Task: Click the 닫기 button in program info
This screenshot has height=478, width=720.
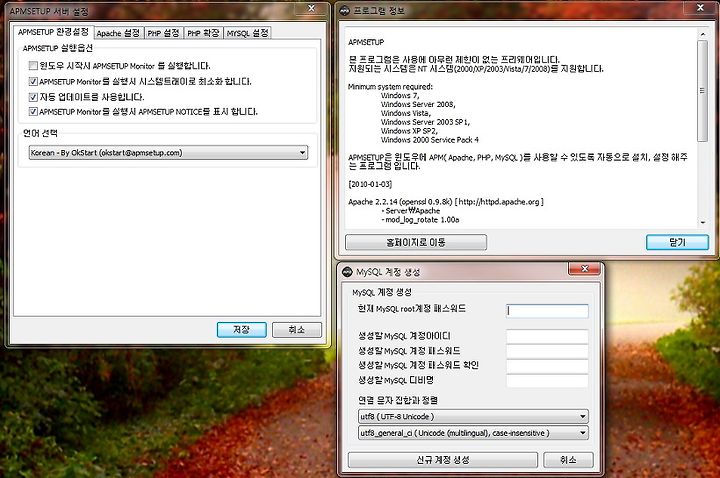Action: pyautogui.click(x=677, y=242)
